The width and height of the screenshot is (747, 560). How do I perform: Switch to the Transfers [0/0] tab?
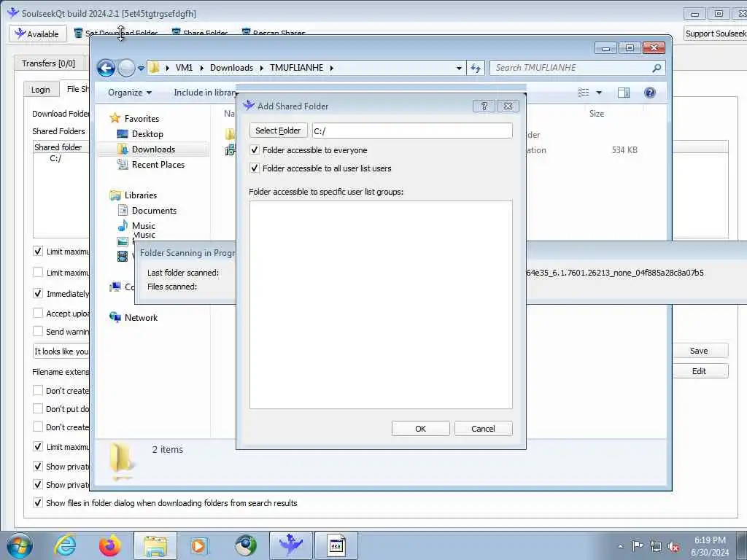tap(48, 63)
